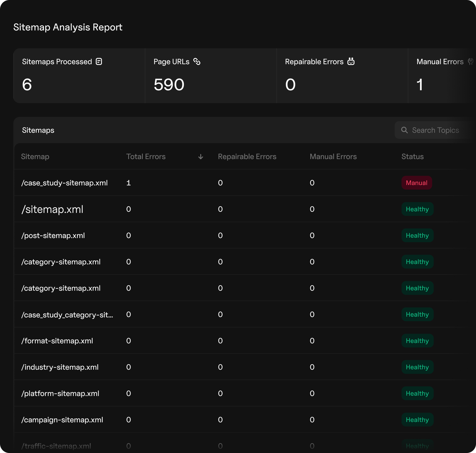Focus the Search Topics field

436,130
